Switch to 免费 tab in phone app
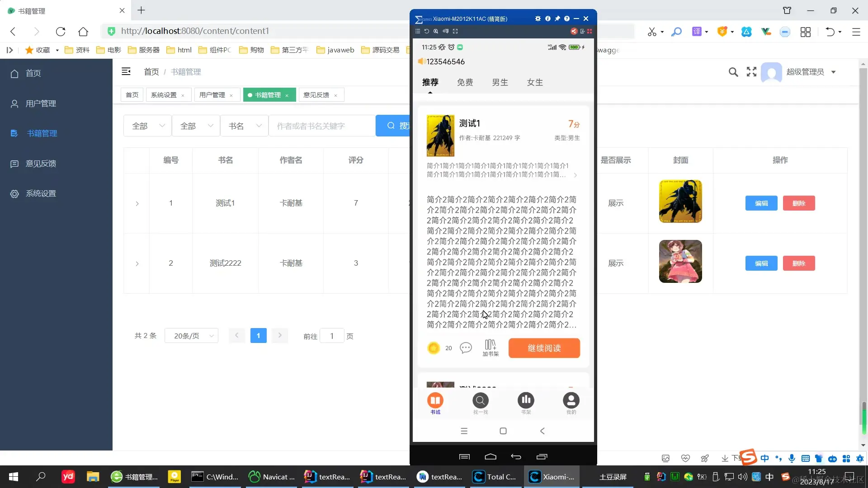The width and height of the screenshot is (868, 488). (465, 82)
